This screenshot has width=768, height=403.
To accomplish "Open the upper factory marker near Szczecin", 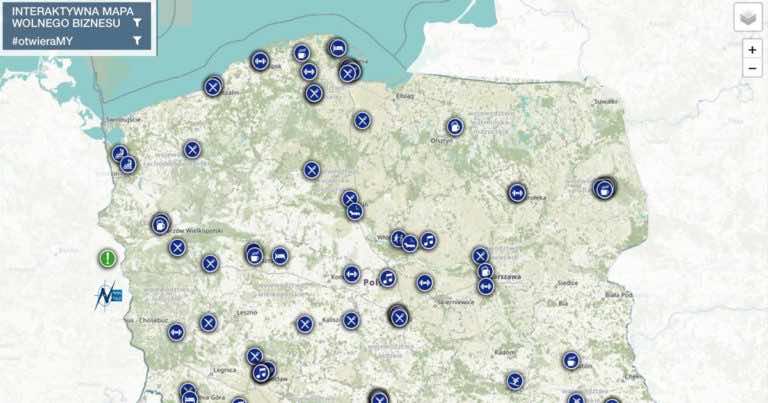I will click(120, 154).
